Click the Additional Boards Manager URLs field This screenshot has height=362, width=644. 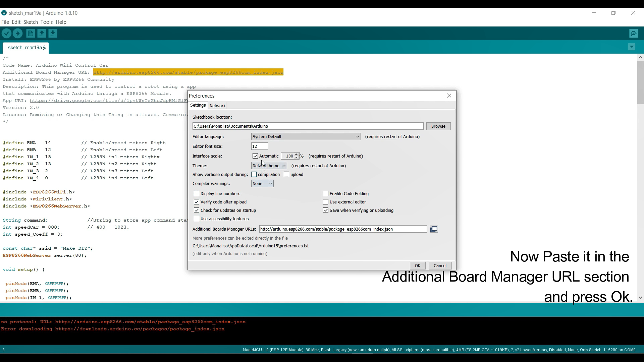coord(342,229)
